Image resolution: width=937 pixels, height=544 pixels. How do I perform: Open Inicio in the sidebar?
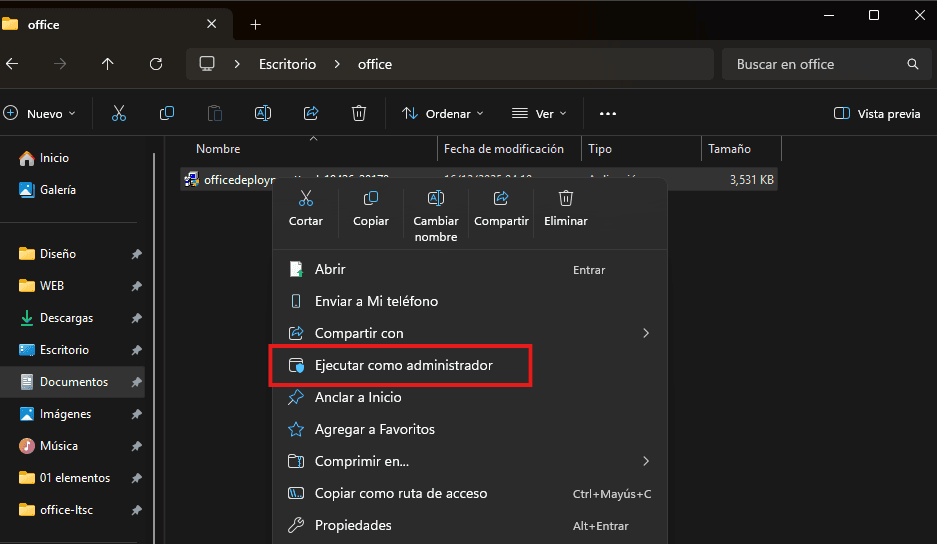click(x=54, y=158)
